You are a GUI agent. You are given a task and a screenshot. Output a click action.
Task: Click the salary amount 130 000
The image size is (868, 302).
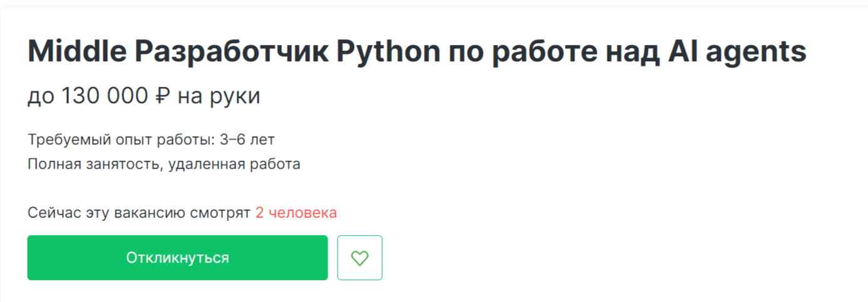click(105, 96)
